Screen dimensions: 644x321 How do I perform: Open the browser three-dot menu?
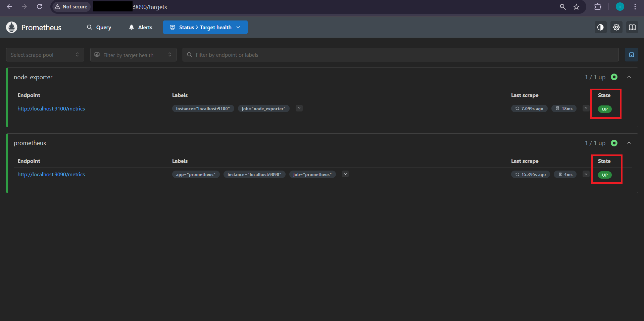click(635, 7)
